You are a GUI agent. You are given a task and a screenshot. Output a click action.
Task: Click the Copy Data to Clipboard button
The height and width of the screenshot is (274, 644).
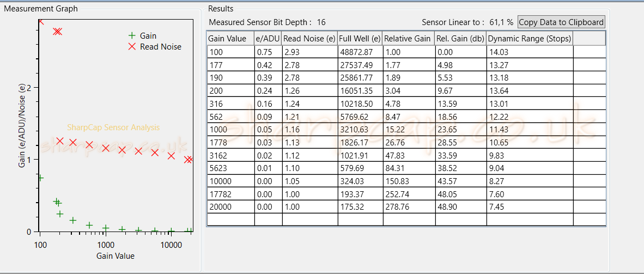coord(561,22)
